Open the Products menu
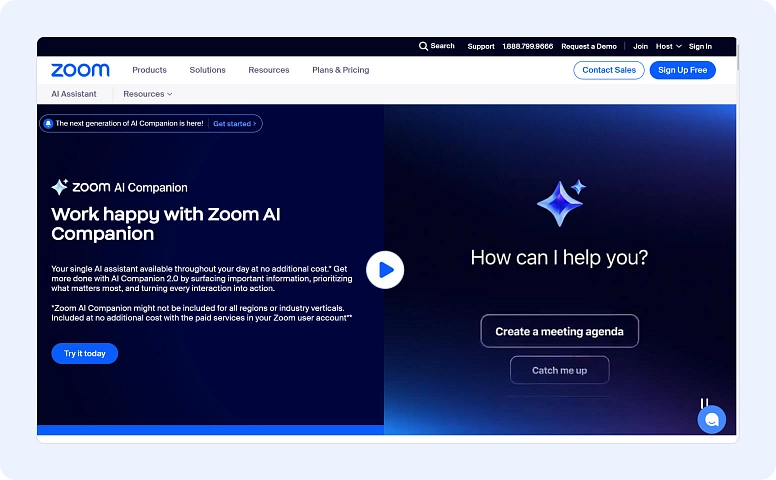Image resolution: width=776 pixels, height=480 pixels. tap(149, 70)
